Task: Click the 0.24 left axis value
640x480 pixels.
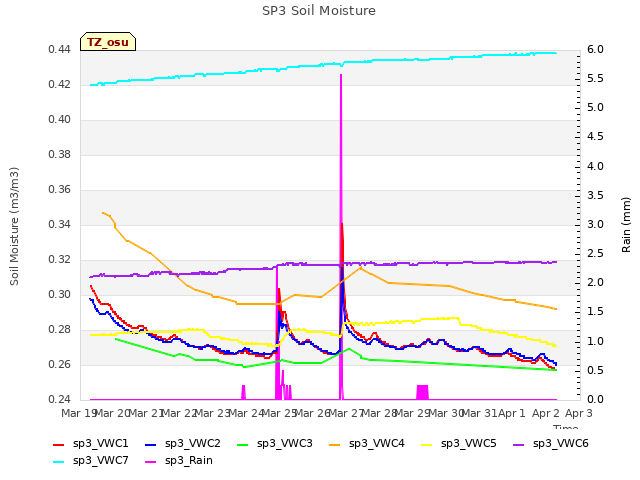Action: [60, 400]
